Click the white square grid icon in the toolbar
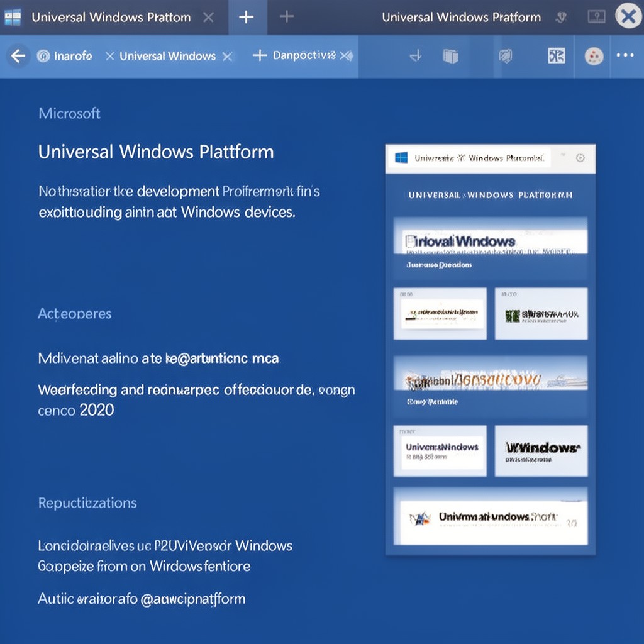The image size is (644, 644). (557, 55)
